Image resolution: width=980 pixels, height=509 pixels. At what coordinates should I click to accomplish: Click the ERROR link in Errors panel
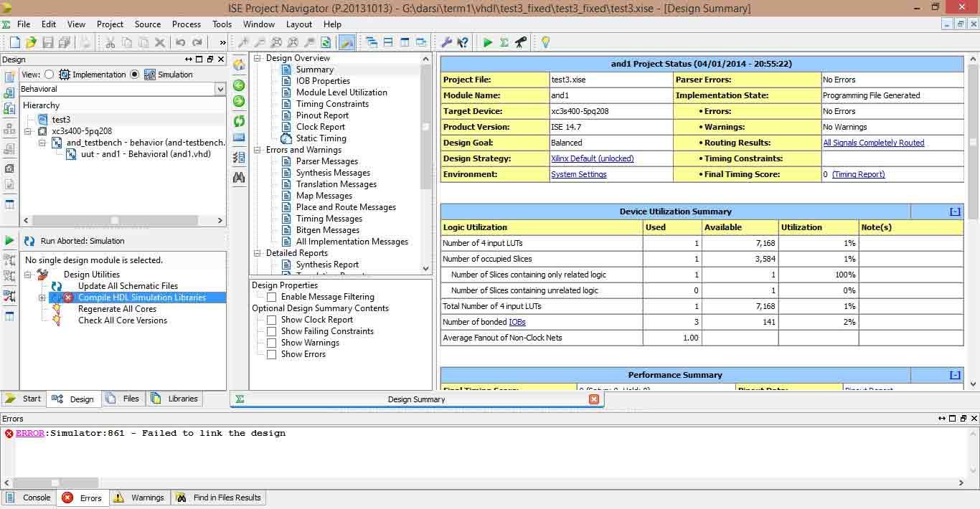coord(30,433)
